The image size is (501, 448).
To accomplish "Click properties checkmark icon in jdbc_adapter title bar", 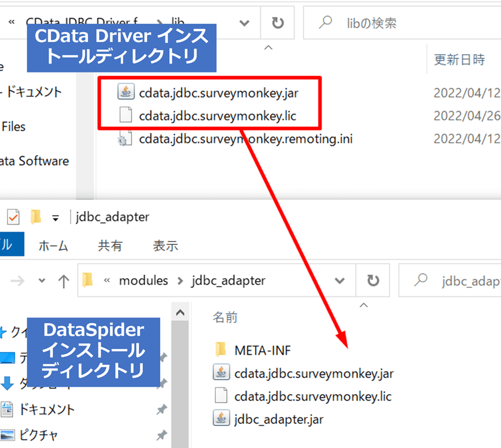I will point(13,217).
